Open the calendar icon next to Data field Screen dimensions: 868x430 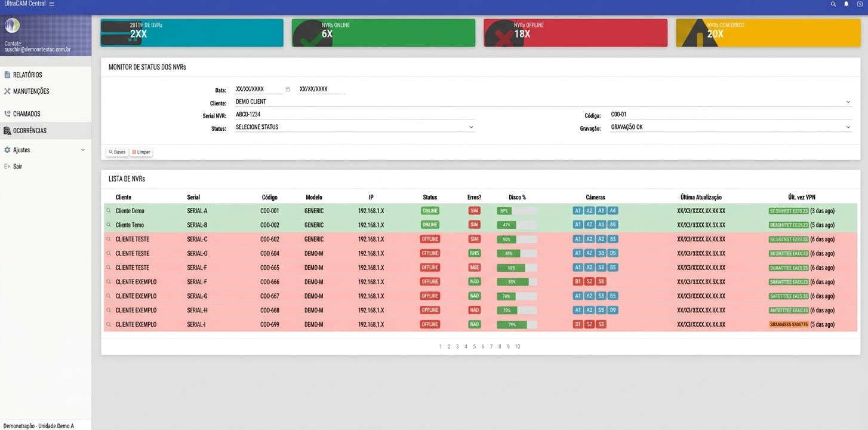pyautogui.click(x=288, y=90)
